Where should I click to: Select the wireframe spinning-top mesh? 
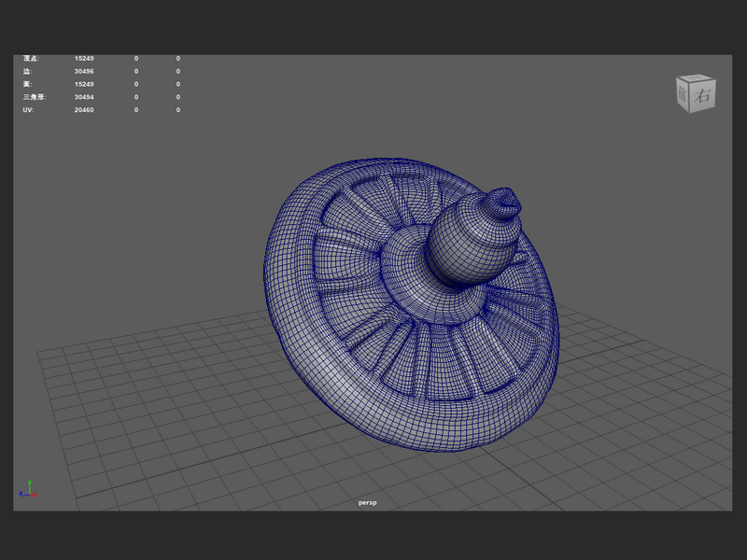(x=411, y=305)
